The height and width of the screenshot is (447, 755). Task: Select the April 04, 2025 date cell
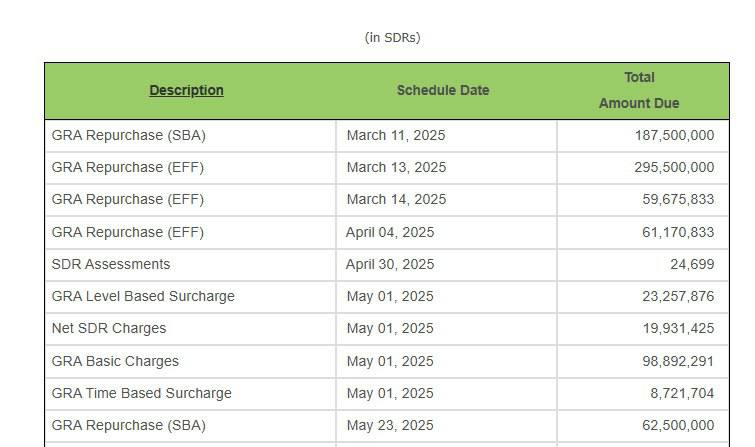(390, 232)
